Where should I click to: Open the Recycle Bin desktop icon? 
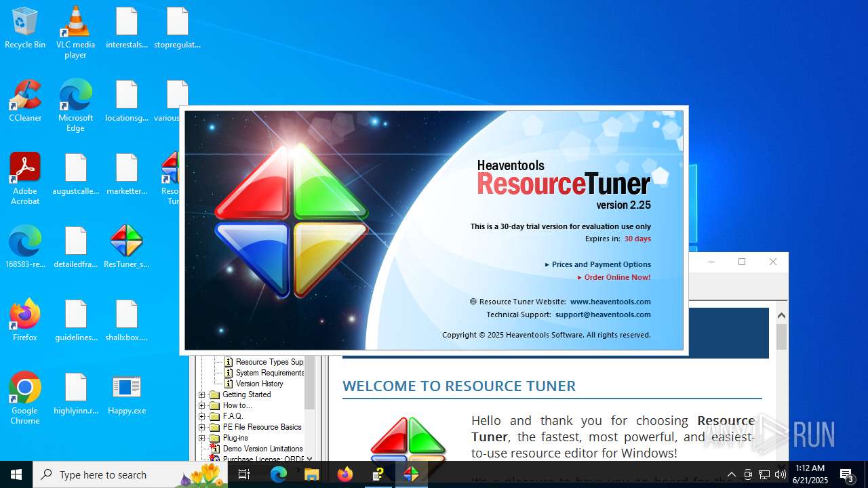coord(25,28)
